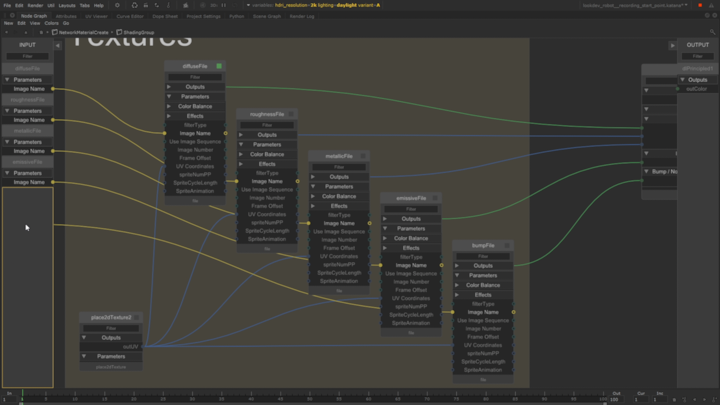Select the Image Name parameter in metallicFile node
Image resolution: width=720 pixels, height=405 pixels.
[x=340, y=223]
